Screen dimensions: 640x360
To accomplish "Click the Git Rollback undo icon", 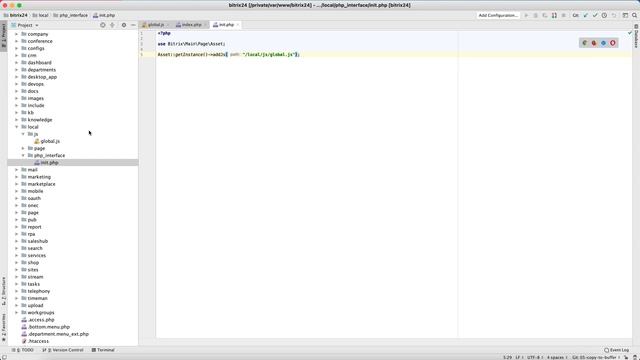I will click(614, 16).
